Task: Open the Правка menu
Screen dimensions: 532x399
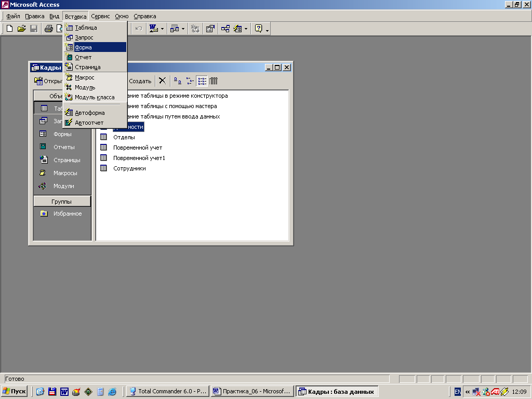Action: 35,16
